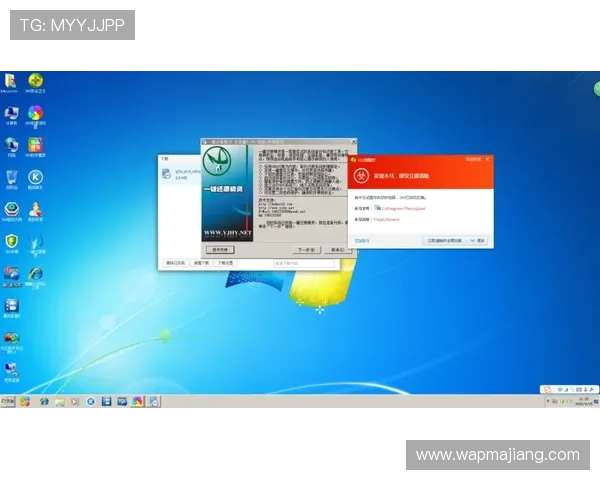Image resolution: width=600 pixels, height=480 pixels.
Task: Click the blue block-action button in 360 alert
Action: pyautogui.click(x=447, y=240)
